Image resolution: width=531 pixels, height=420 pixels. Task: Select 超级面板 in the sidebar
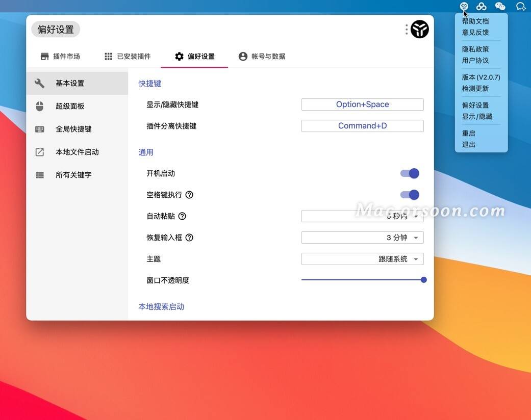pos(77,106)
